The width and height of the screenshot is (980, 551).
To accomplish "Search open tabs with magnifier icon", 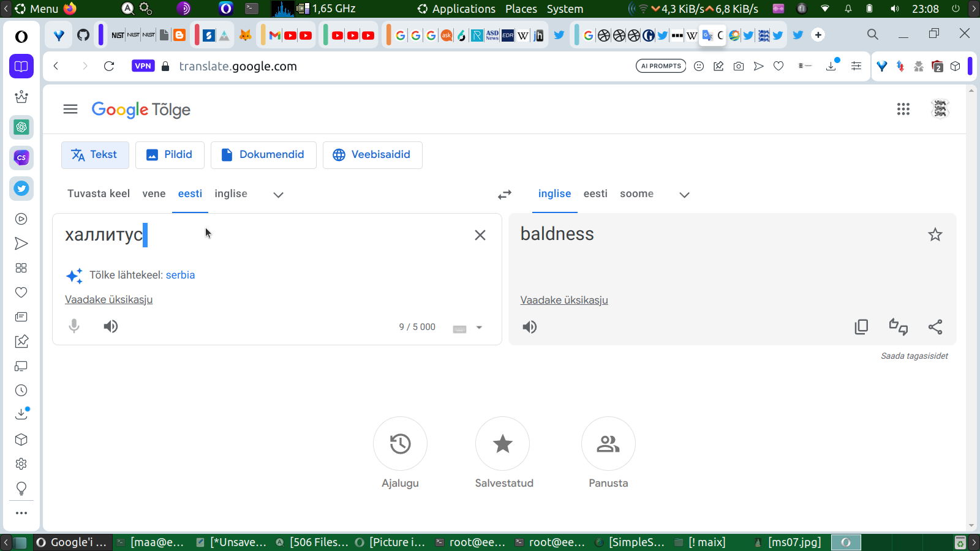I will [873, 34].
